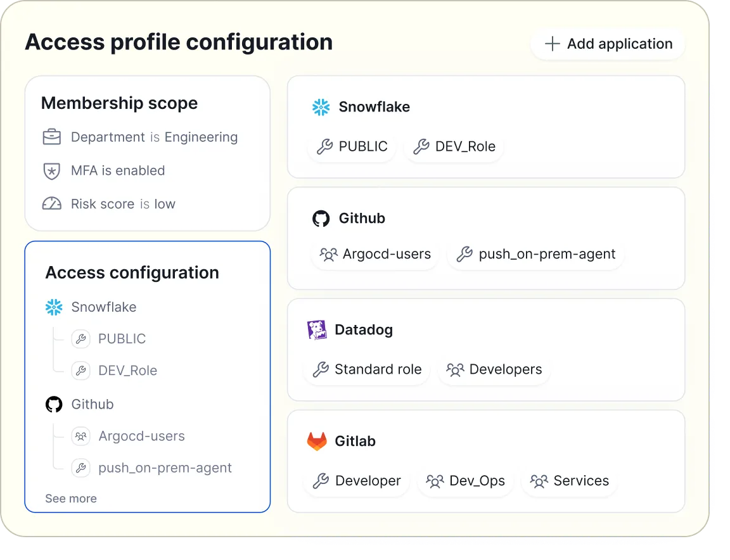Image resolution: width=730 pixels, height=560 pixels.
Task: Click the wrench icon on the PUBLIC chip
Action: point(324,146)
